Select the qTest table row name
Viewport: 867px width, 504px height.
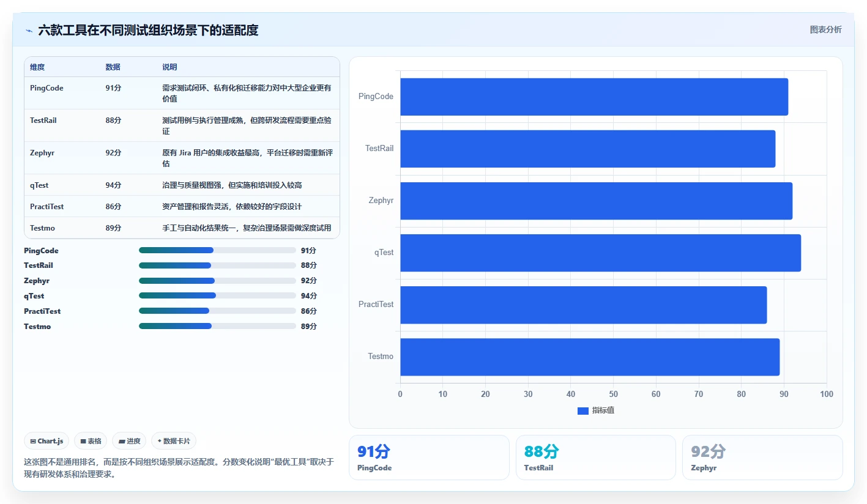[x=39, y=185]
